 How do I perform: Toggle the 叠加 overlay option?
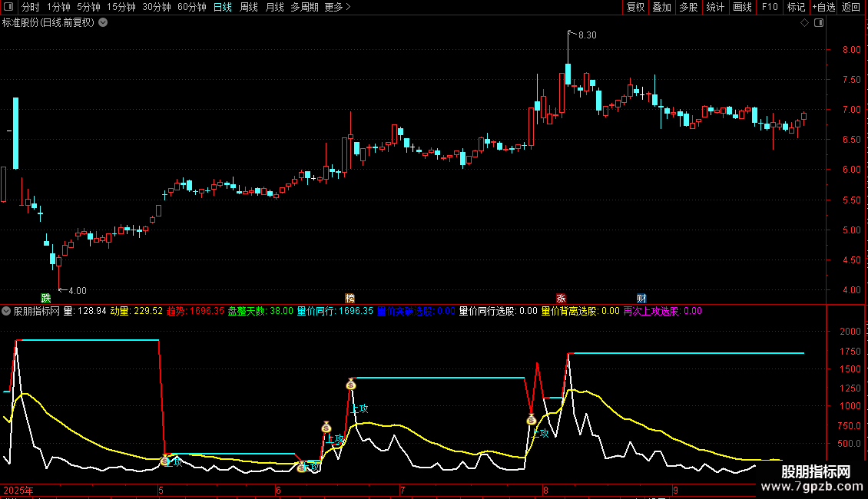coord(661,7)
